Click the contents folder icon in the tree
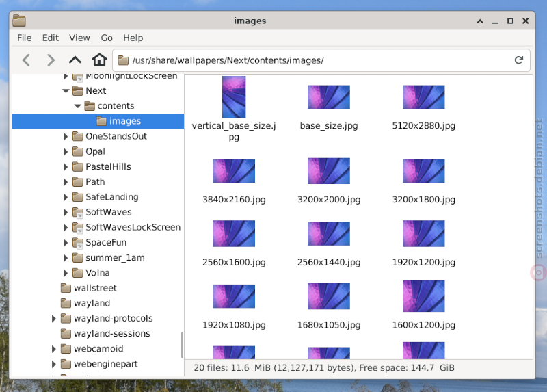The height and width of the screenshot is (392, 547). pyautogui.click(x=90, y=106)
